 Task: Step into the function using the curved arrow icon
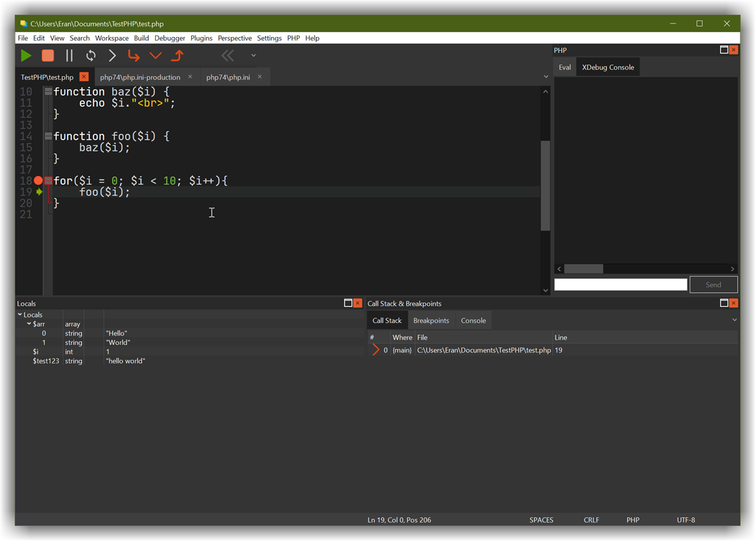pyautogui.click(x=134, y=56)
